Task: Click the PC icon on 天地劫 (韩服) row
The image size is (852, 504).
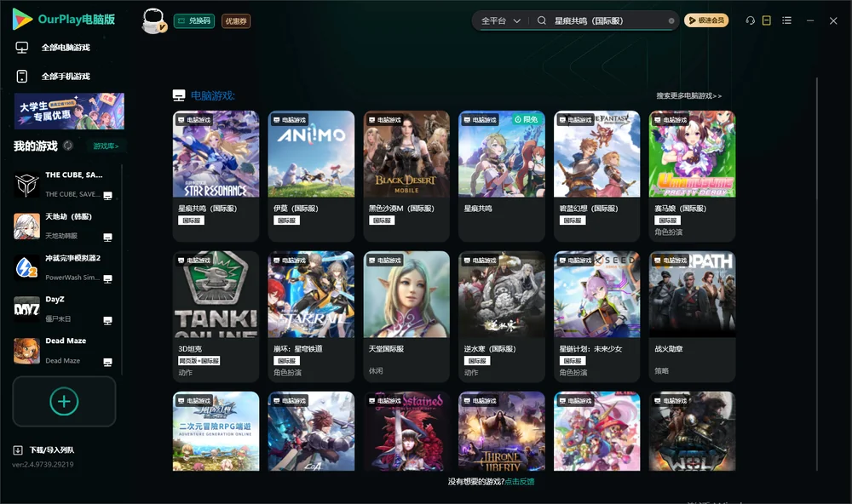Action: click(x=107, y=238)
